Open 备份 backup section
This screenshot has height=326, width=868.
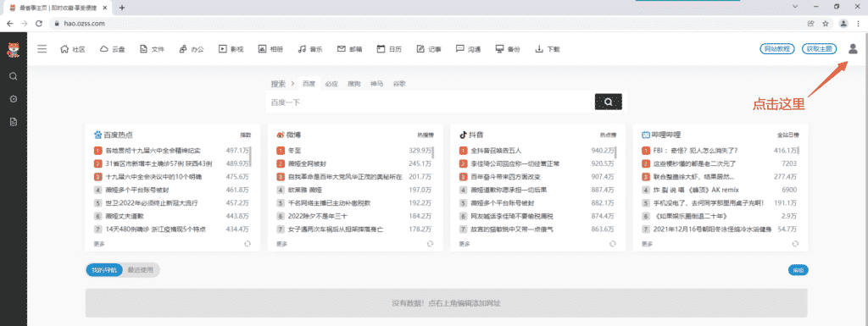click(x=509, y=49)
